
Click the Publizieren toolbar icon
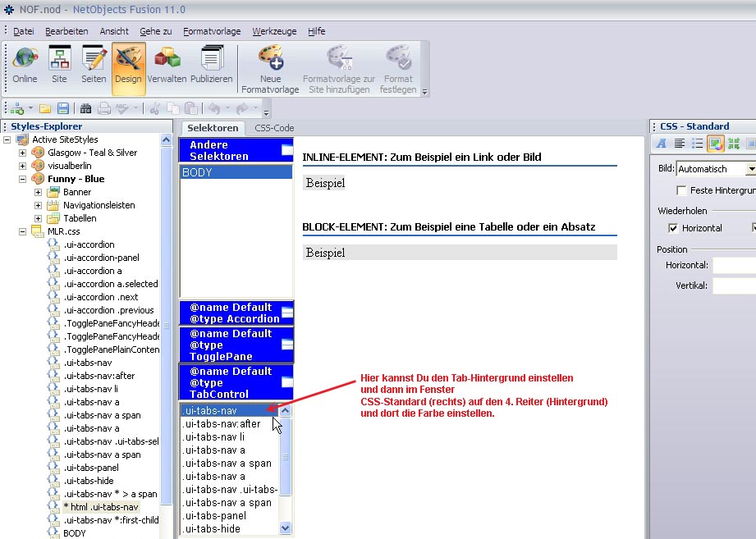(x=212, y=64)
